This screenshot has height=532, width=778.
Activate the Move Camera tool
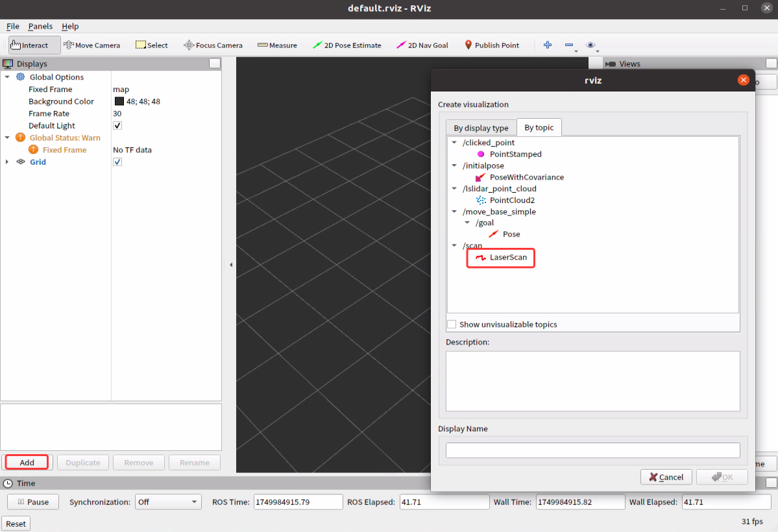[x=91, y=45]
